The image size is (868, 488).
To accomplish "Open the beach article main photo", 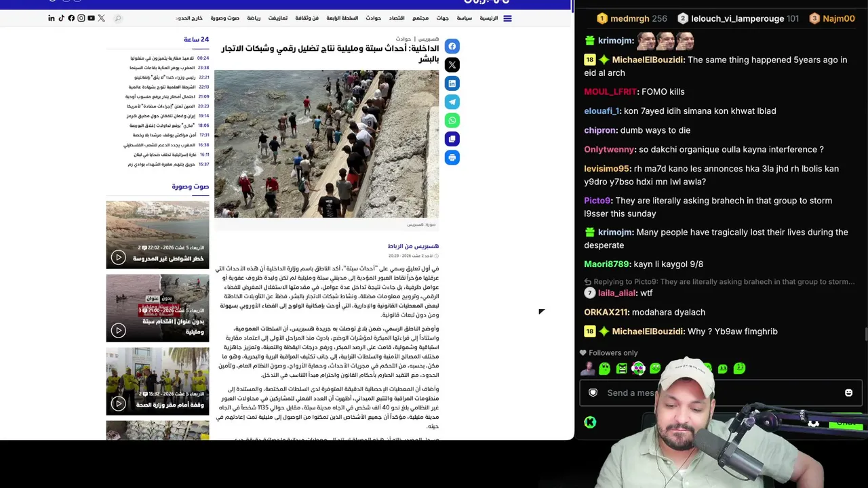I will click(327, 144).
